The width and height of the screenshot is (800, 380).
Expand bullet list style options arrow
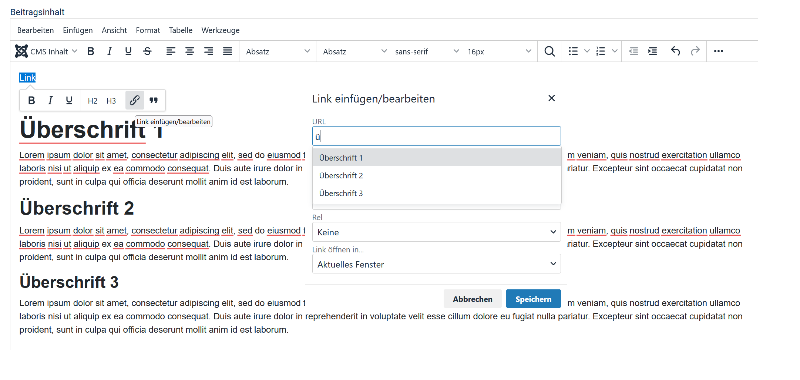click(586, 51)
